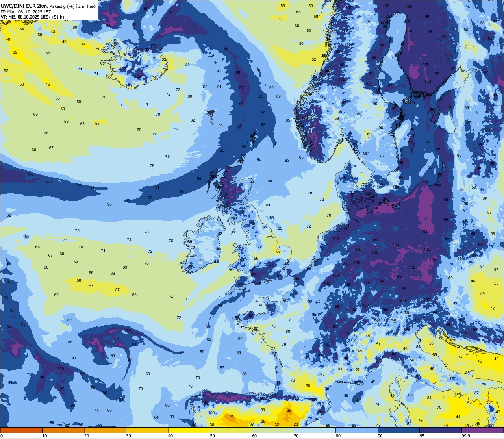Click the legend scale label 60
504x439 pixels.
pos(254,436)
